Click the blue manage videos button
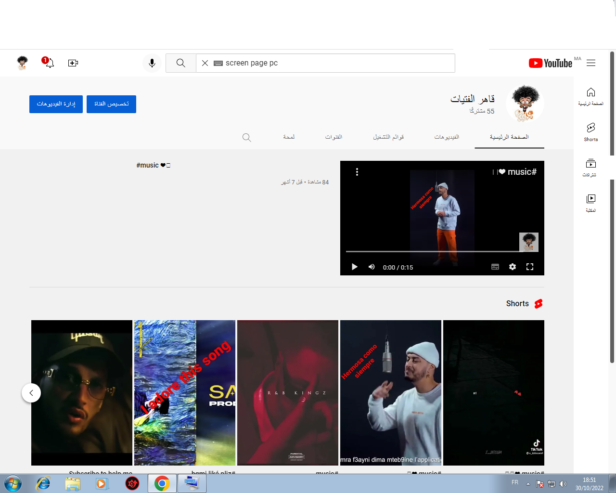This screenshot has width=616, height=493. click(x=56, y=104)
